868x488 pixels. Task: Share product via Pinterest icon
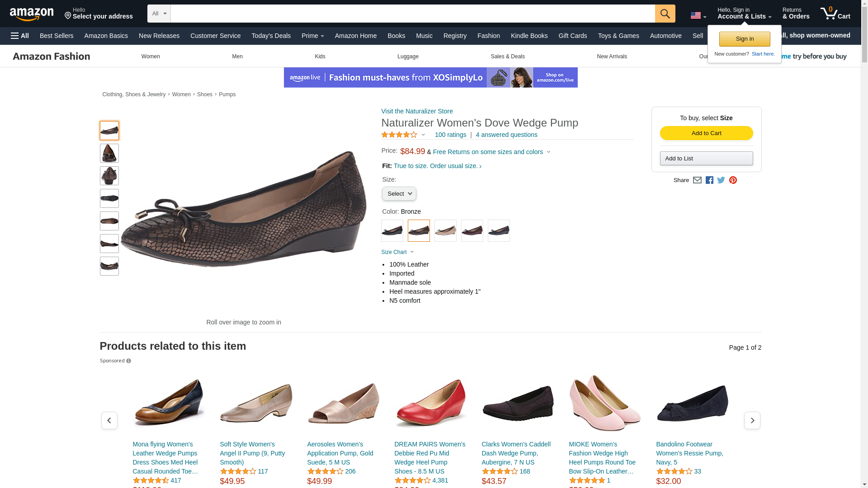click(733, 180)
